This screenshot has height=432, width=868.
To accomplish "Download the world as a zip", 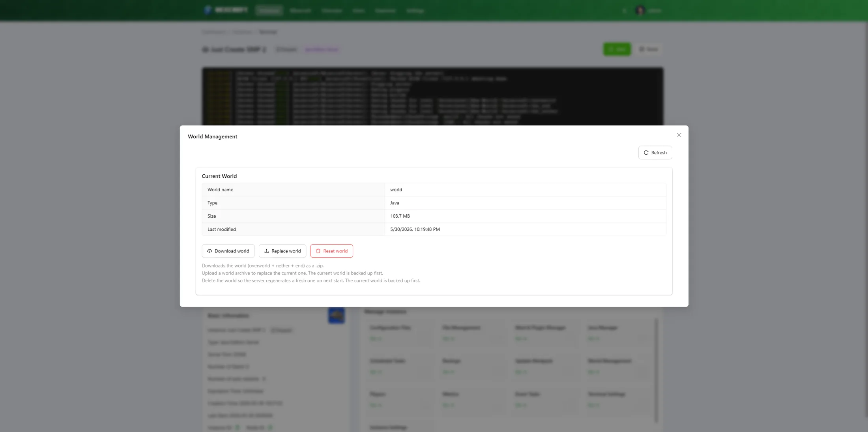I will coord(228,251).
